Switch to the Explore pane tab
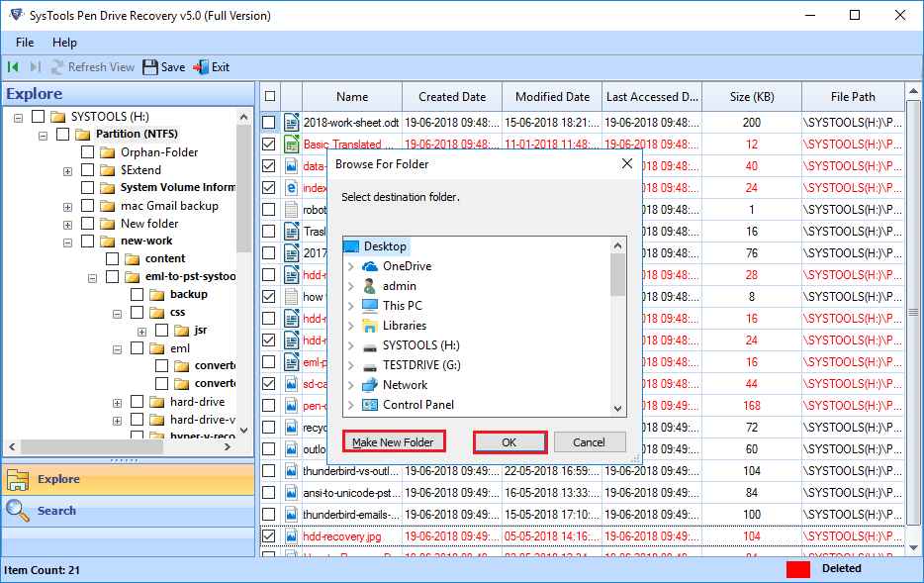Screen dimensions: 924x583 tap(128, 479)
